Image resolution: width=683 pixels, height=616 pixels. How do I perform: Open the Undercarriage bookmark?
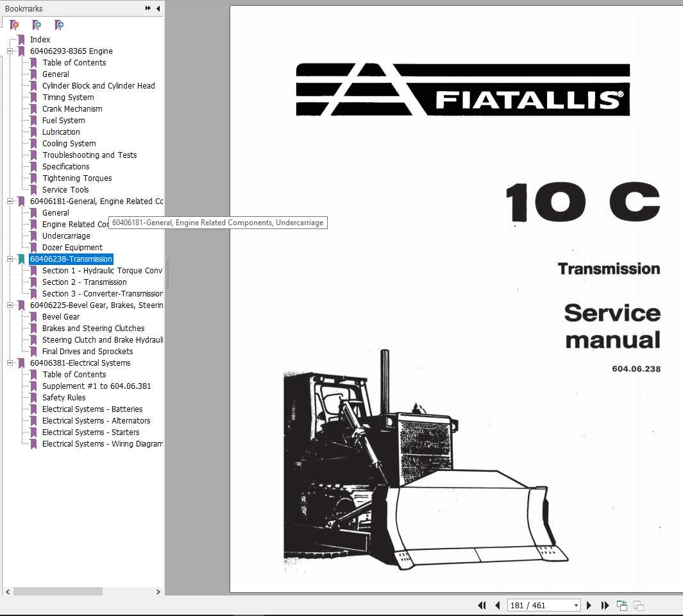[x=66, y=236]
